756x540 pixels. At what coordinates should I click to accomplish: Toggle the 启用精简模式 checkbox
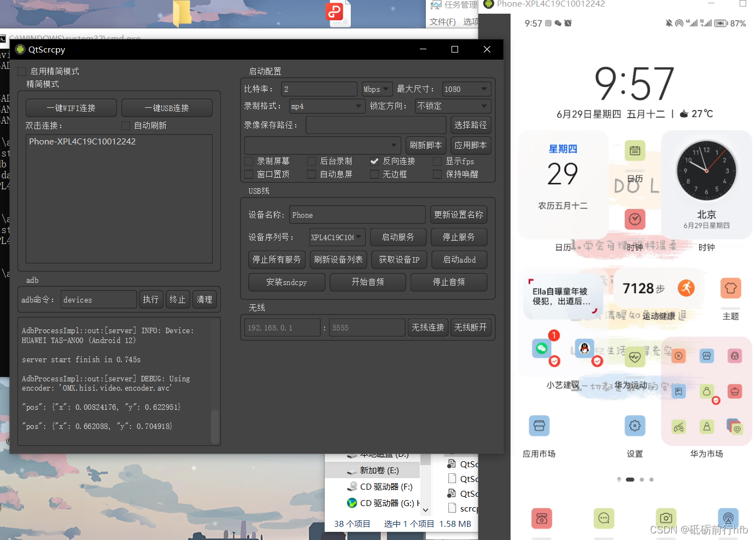21,71
